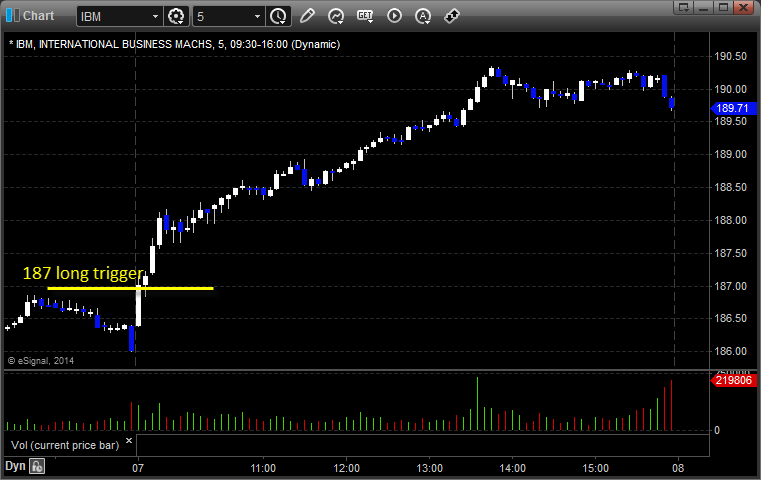Click the bar replay play button
Image resolution: width=761 pixels, height=480 pixels.
pyautogui.click(x=394, y=16)
